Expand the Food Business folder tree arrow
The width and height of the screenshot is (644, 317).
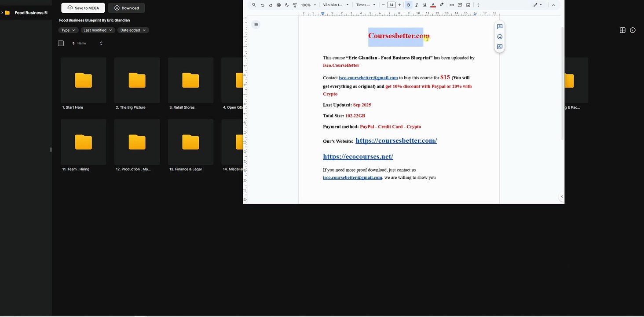[x=2, y=13]
